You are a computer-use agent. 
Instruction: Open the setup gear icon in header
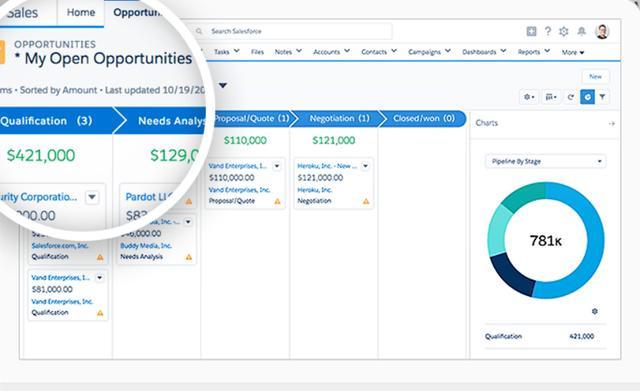(x=564, y=31)
